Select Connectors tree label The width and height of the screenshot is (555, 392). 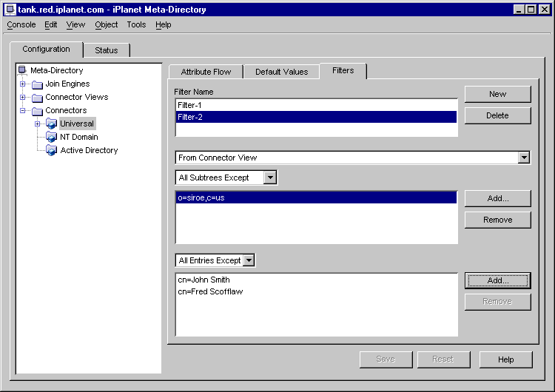pyautogui.click(x=66, y=110)
